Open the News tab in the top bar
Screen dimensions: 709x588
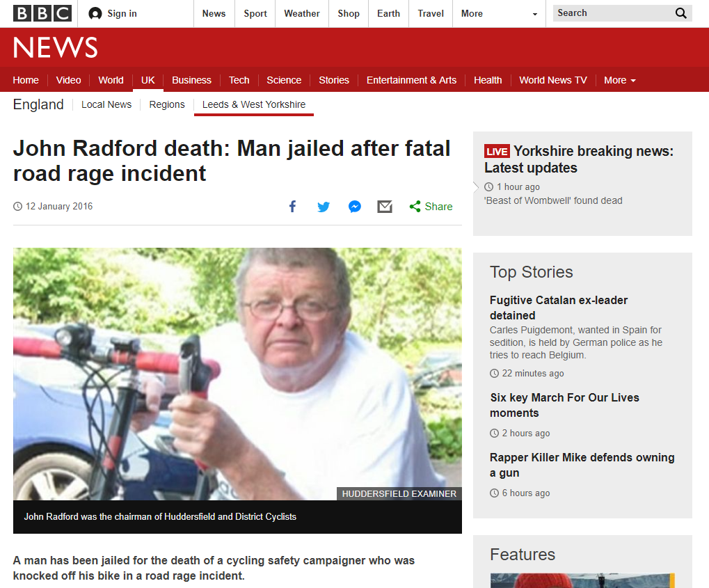[214, 14]
